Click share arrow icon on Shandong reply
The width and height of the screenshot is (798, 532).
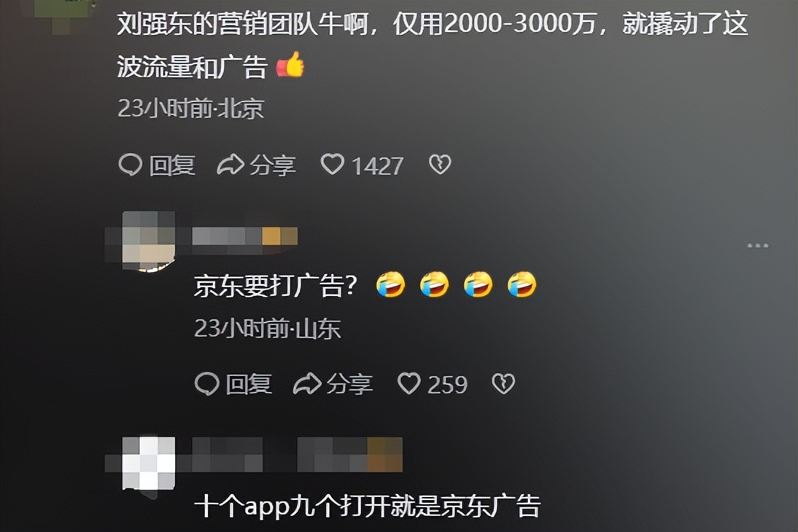[x=307, y=384]
